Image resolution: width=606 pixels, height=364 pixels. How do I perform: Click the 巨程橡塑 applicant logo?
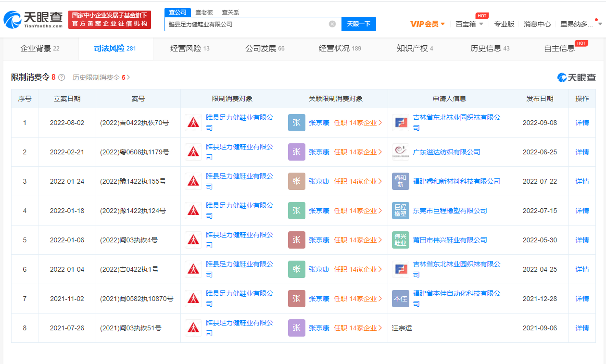[x=400, y=211]
